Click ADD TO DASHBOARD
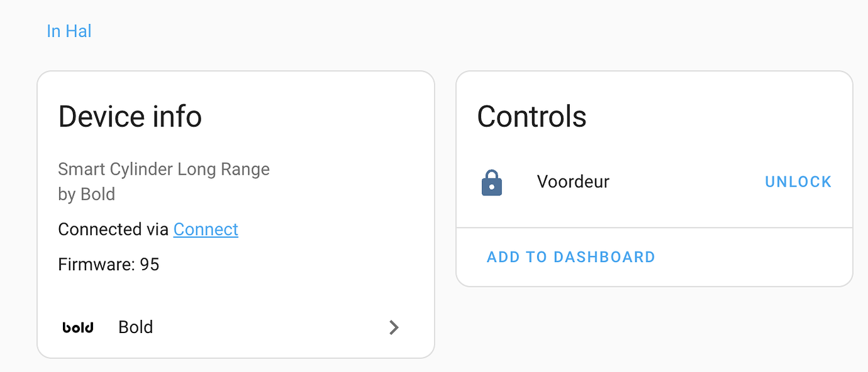This screenshot has width=868, height=372. pyautogui.click(x=570, y=256)
